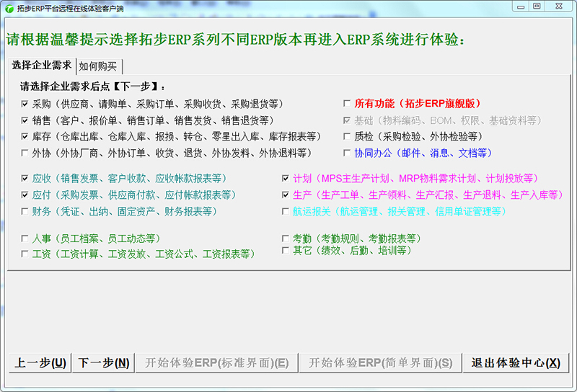This screenshot has width=577, height=392.
Task: Select the 人事 personnel checkbox
Action: tap(25, 238)
